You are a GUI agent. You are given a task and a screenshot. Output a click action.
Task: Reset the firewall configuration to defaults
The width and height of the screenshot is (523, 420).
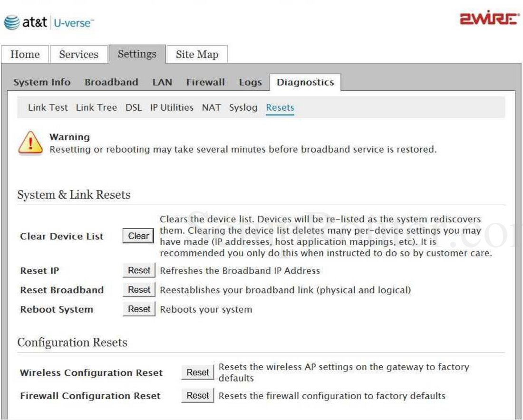[197, 395]
